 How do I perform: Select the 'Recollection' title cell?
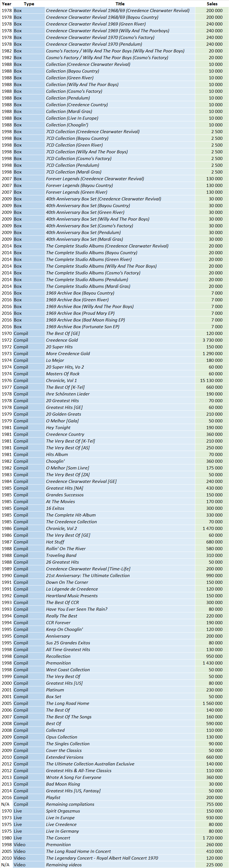58,656
